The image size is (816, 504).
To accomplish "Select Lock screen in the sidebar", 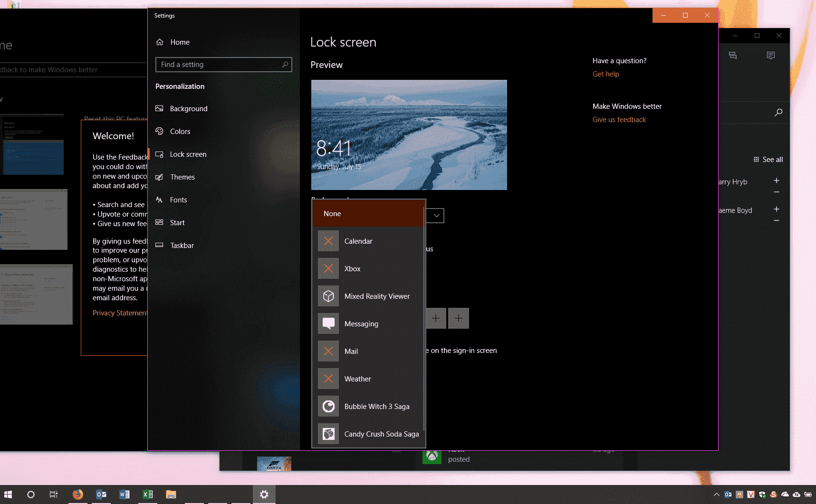I will click(188, 154).
